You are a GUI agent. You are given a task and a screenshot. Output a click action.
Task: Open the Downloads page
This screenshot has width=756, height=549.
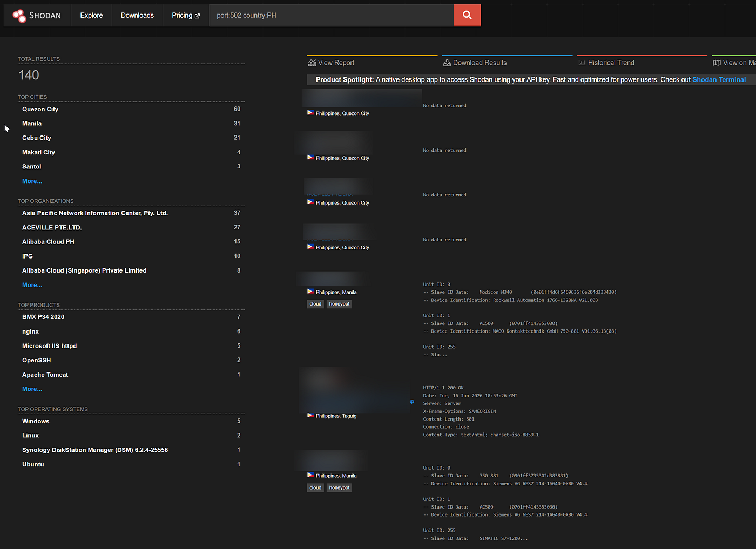pos(137,15)
